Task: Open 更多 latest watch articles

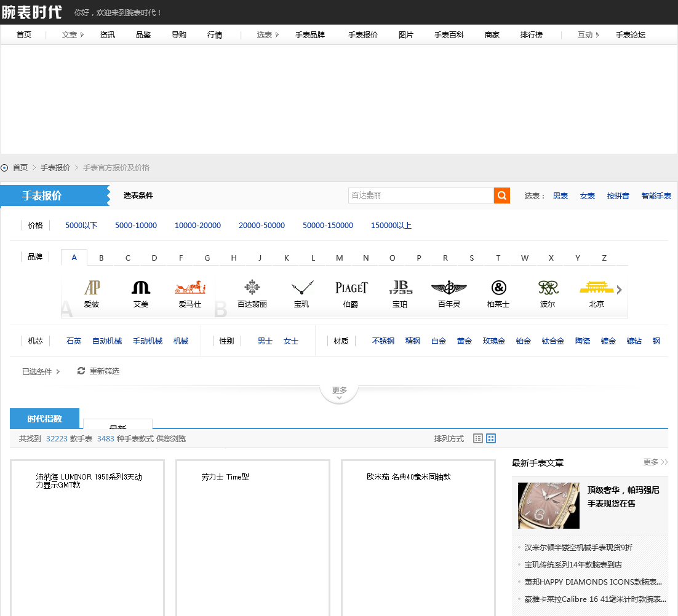Action: pos(655,462)
